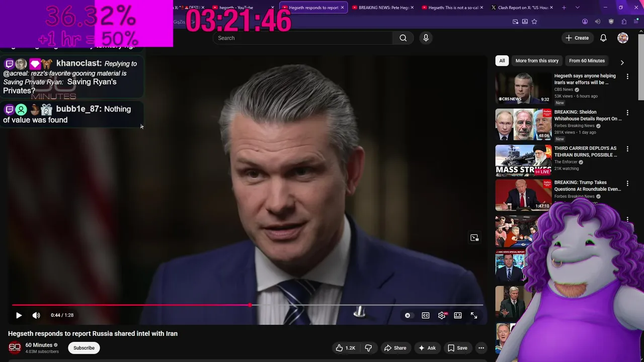The height and width of the screenshot is (362, 644).
Task: Open the Create menu
Action: pyautogui.click(x=577, y=38)
